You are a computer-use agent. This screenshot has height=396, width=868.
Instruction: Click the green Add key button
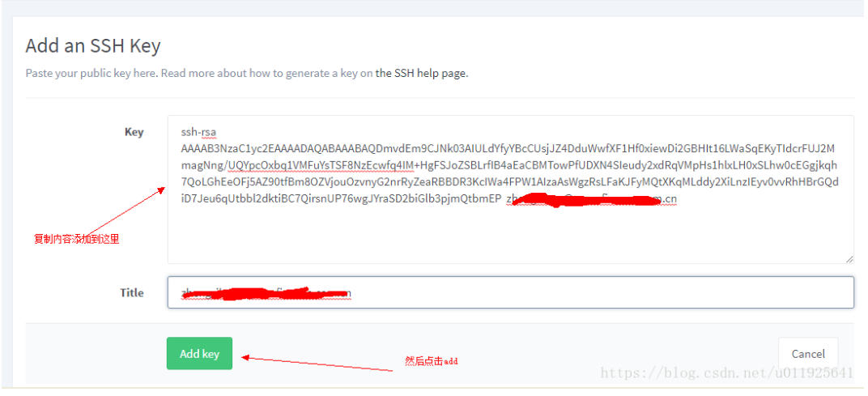199,353
